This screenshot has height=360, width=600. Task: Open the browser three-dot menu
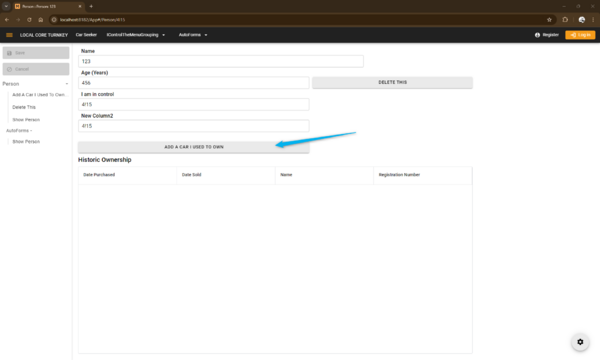point(593,20)
